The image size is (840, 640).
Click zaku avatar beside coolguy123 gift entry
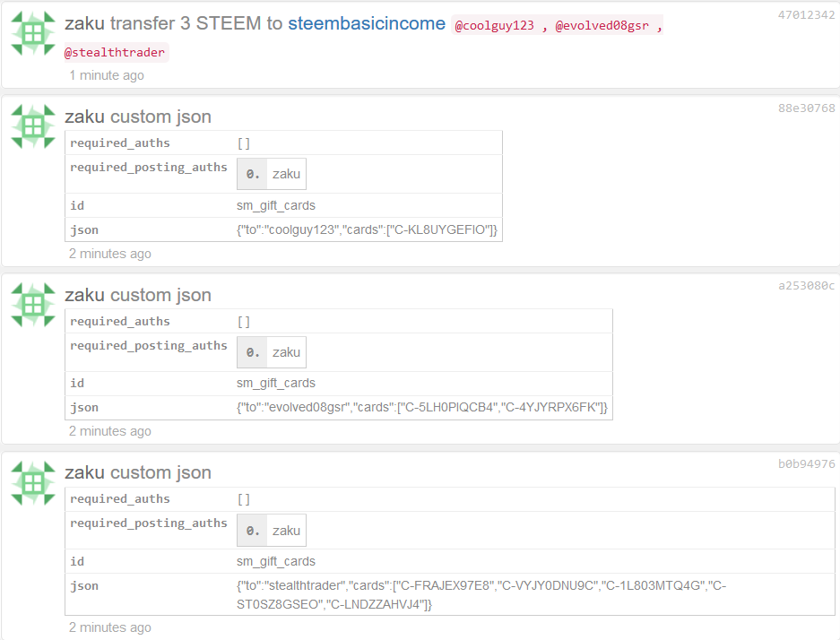33,126
